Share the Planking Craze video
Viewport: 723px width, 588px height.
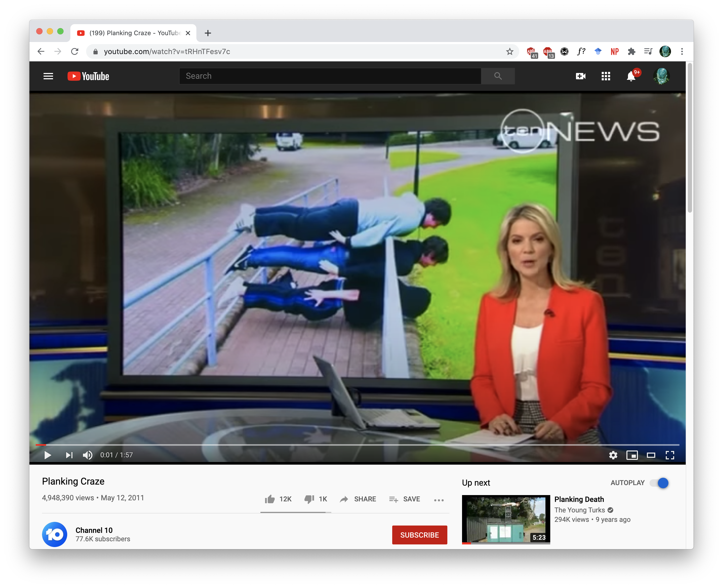point(358,499)
